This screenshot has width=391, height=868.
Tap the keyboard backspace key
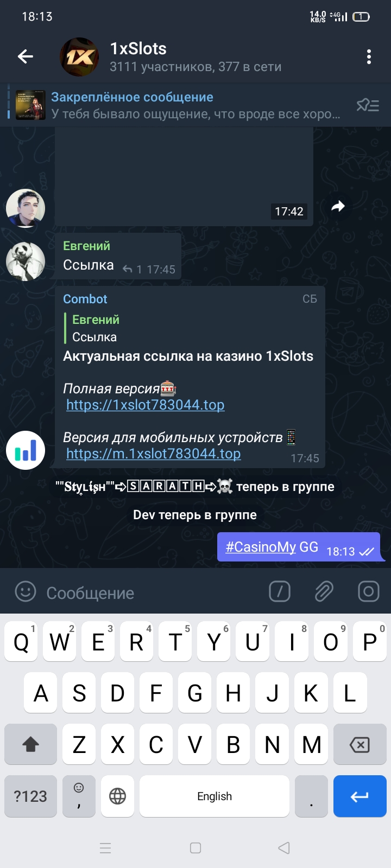[360, 744]
